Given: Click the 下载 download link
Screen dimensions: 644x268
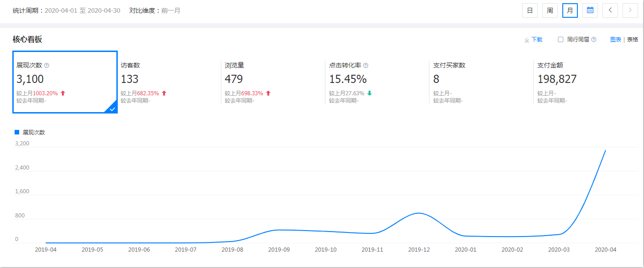Looking at the screenshot, I should [x=537, y=40].
